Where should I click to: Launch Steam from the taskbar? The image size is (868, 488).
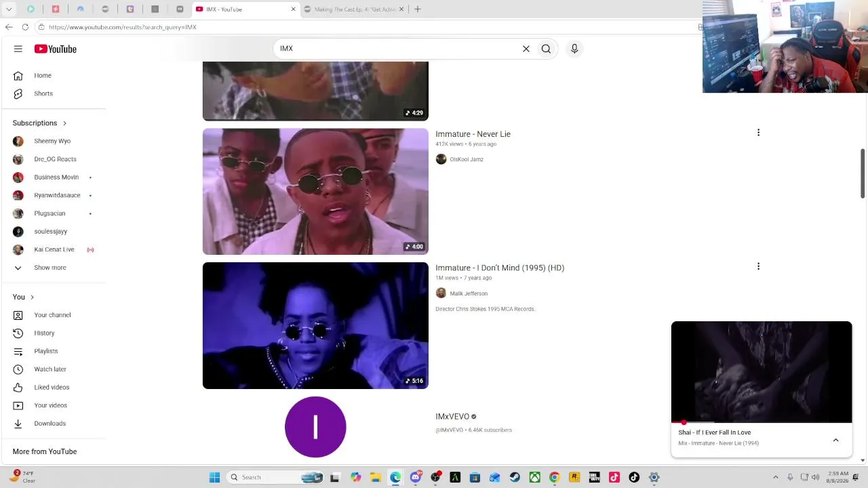point(515,477)
